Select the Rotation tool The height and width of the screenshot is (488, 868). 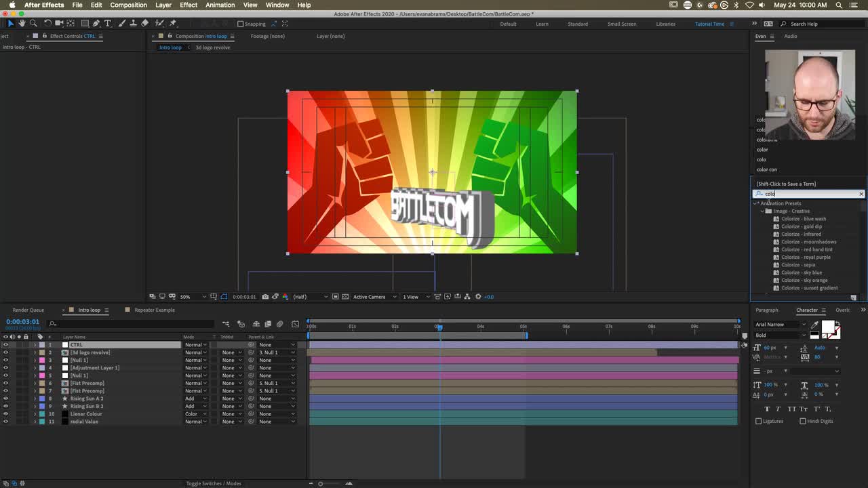pyautogui.click(x=47, y=24)
